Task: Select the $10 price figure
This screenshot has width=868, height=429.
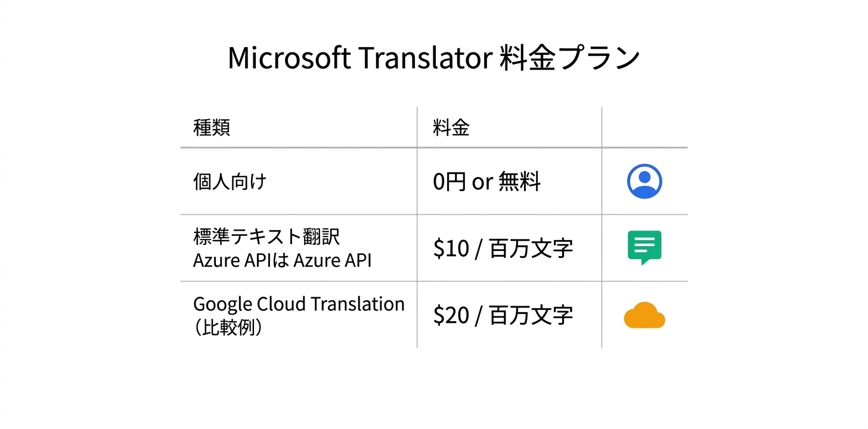Action: tap(451, 248)
